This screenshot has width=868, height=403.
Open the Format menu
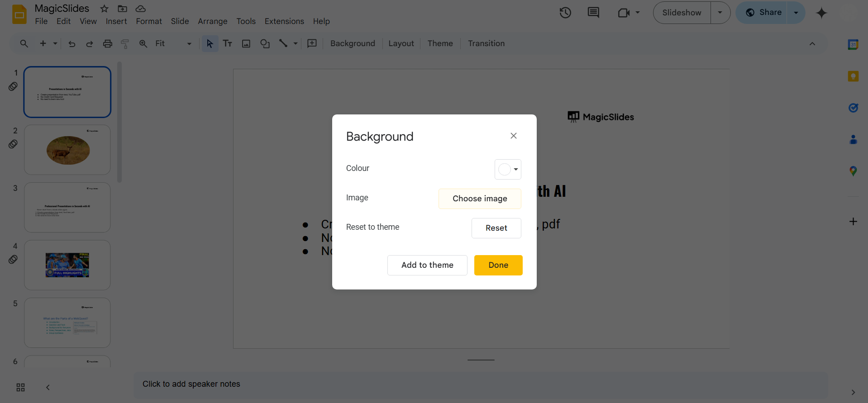point(149,21)
